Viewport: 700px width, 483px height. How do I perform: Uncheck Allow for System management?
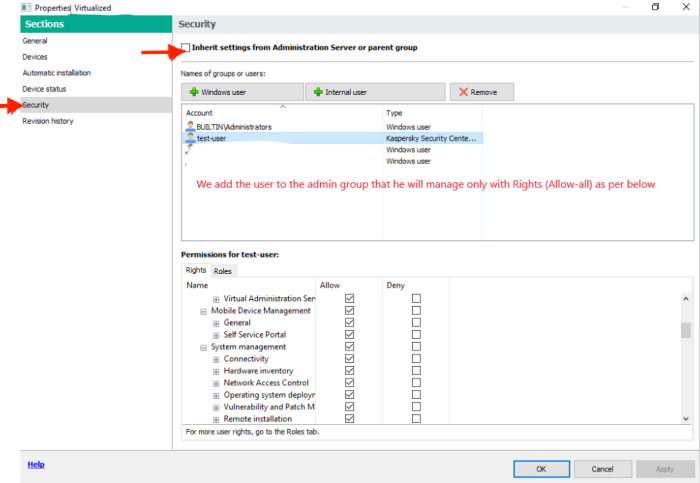pos(350,346)
